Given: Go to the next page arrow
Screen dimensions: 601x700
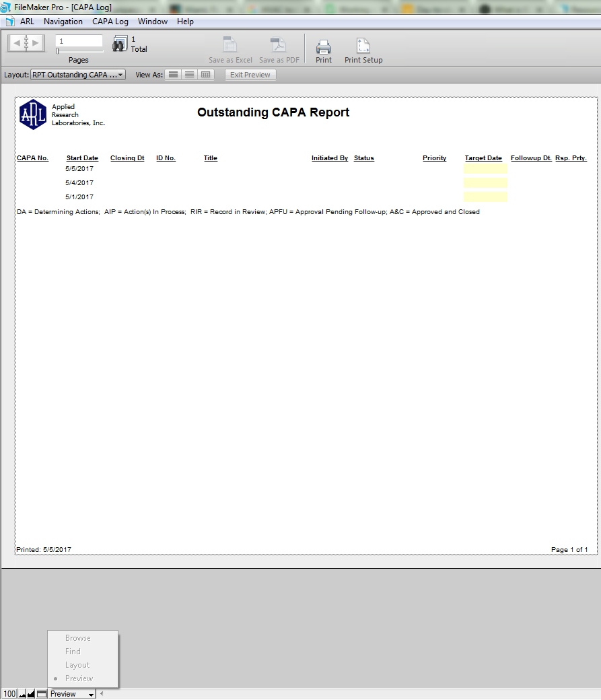Looking at the screenshot, I should point(36,43).
